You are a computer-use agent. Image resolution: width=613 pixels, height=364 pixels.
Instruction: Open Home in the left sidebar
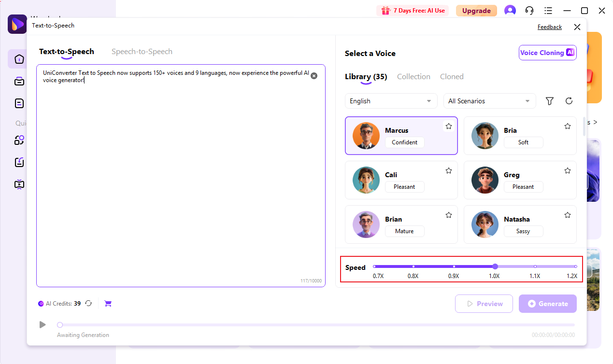pyautogui.click(x=19, y=59)
